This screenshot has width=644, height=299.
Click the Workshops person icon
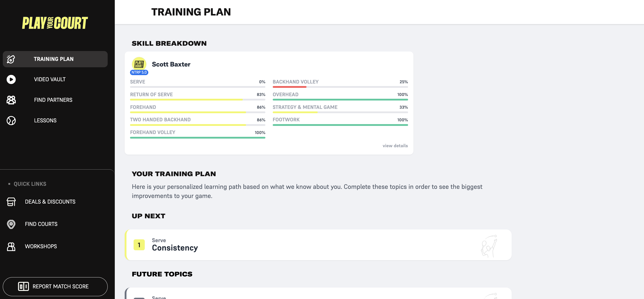(x=11, y=246)
